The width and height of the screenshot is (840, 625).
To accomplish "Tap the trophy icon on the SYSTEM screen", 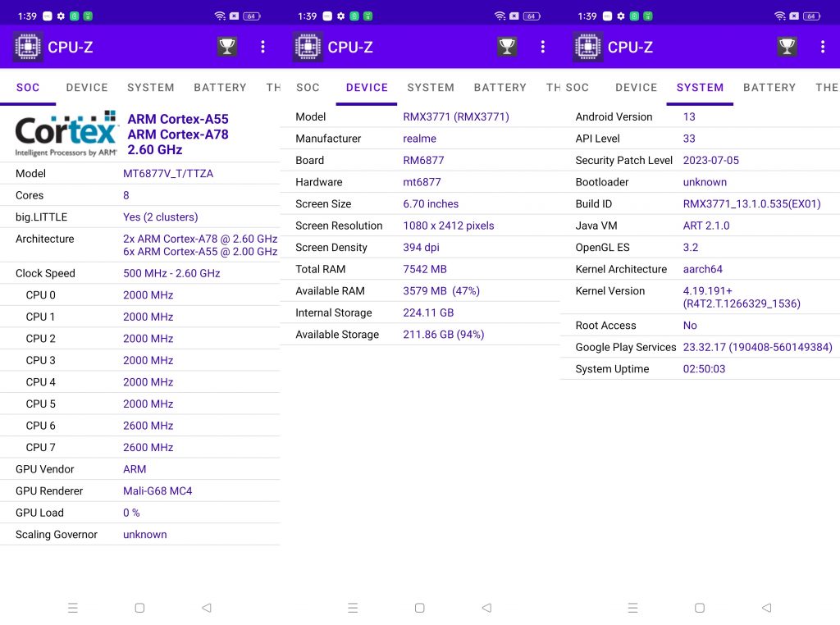I will coord(787,47).
